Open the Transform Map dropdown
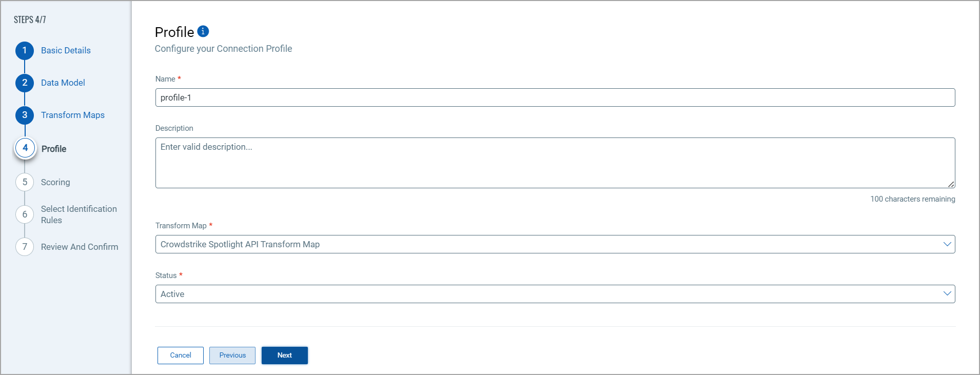The image size is (980, 375). click(555, 244)
